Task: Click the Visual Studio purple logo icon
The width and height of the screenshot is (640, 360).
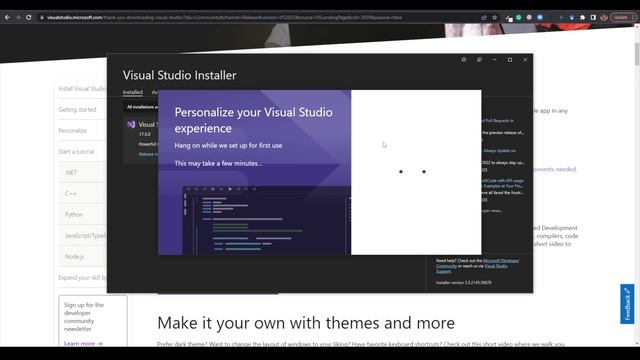Action: [x=131, y=124]
